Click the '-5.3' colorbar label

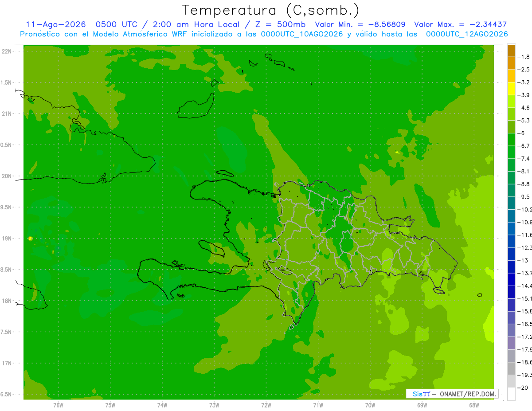[x=524, y=120]
